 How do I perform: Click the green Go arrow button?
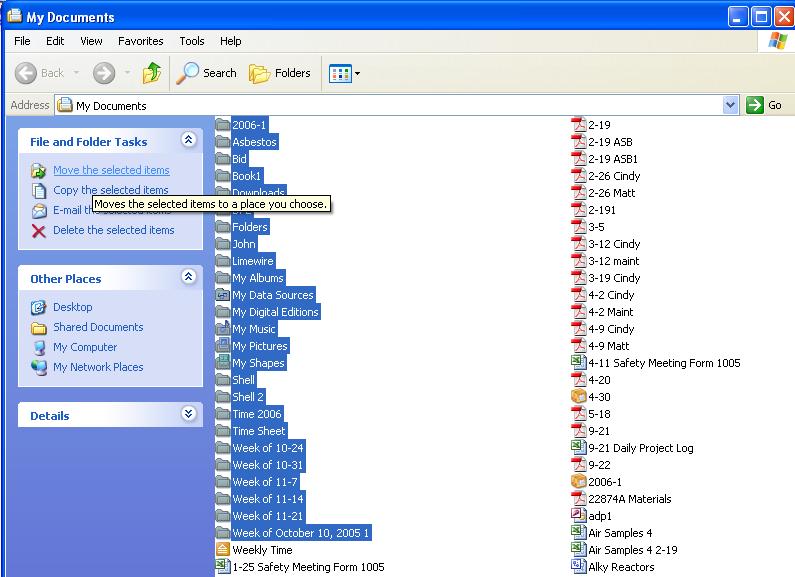pos(754,105)
